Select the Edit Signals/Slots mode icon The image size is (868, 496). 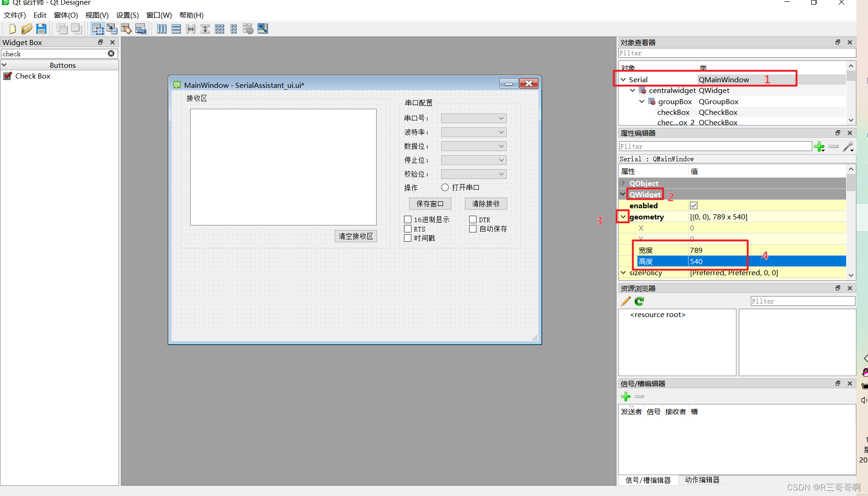coord(112,29)
